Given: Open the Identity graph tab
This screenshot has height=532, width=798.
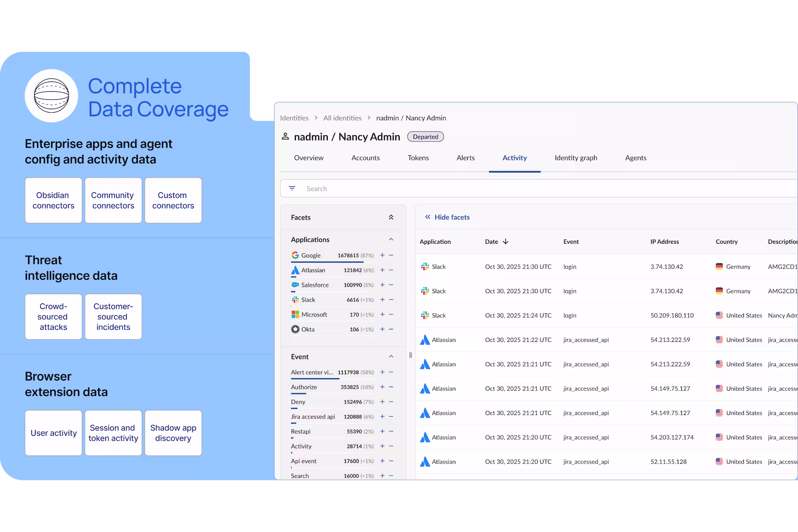Looking at the screenshot, I should pos(576,158).
